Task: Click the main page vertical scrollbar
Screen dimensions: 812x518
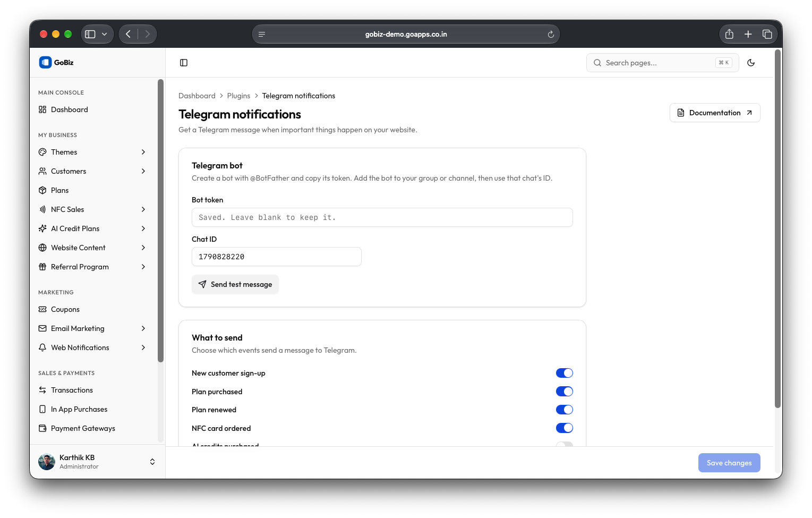Action: click(778, 228)
